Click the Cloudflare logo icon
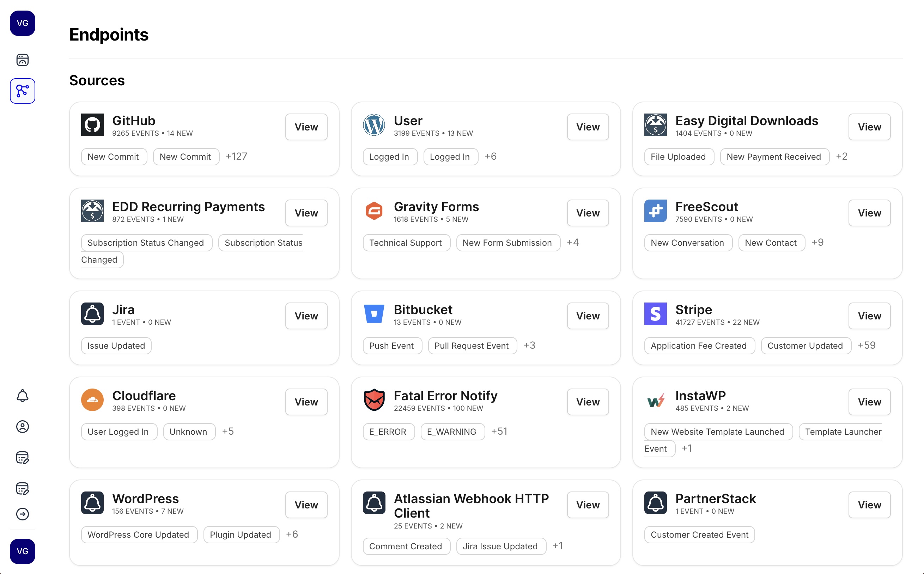924x574 pixels. [x=92, y=400]
